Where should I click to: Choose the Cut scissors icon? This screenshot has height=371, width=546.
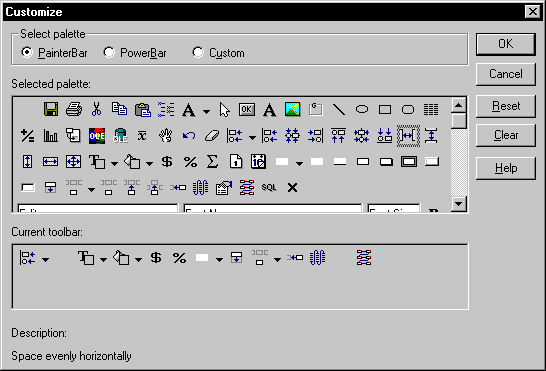pyautogui.click(x=96, y=109)
